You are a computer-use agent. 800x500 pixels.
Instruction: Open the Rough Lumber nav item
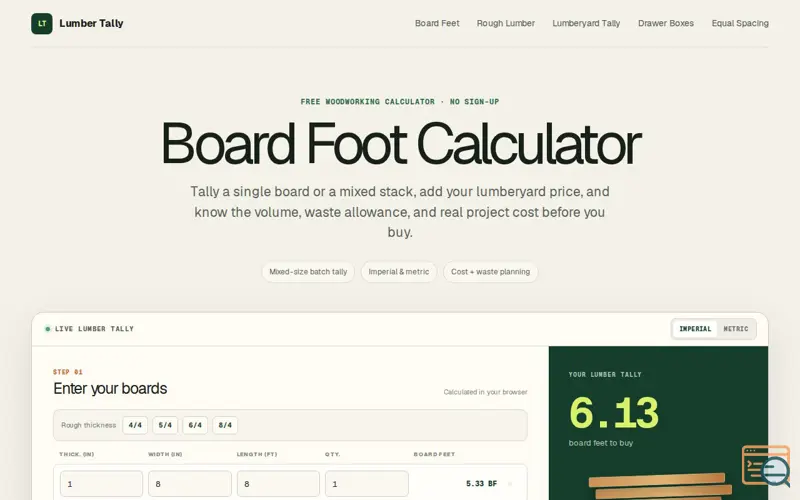tap(506, 23)
